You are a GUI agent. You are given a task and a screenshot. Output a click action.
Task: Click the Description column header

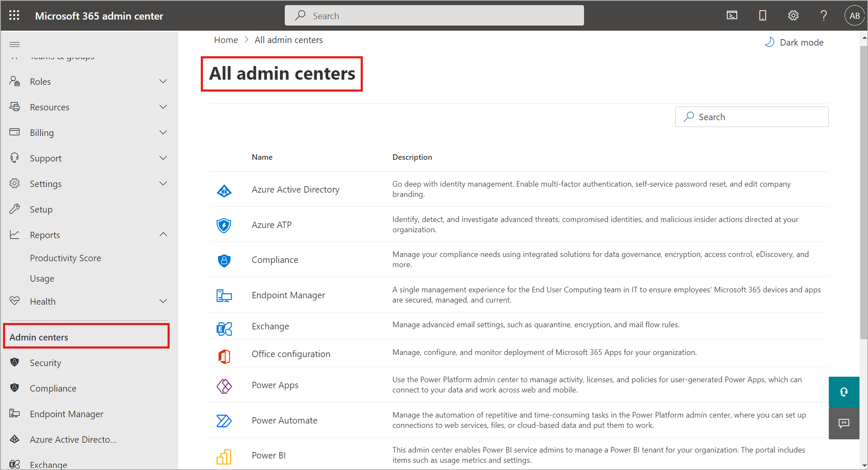click(x=412, y=157)
